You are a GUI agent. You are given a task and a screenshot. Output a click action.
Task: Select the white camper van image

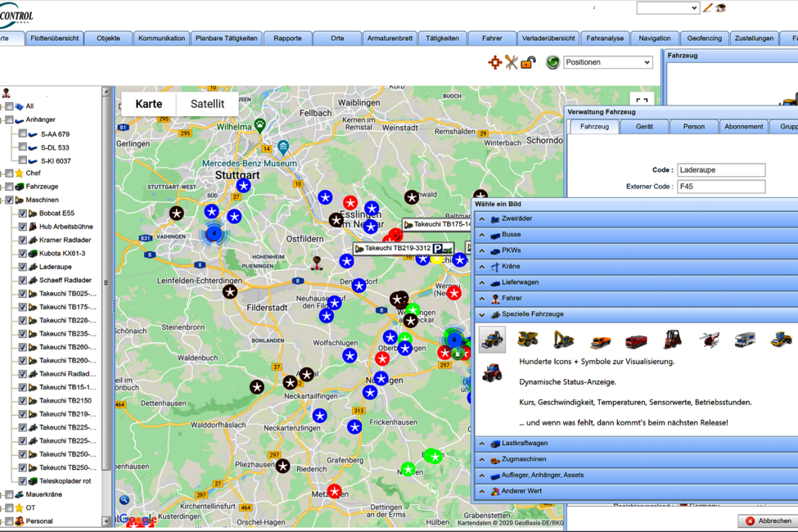tap(745, 340)
